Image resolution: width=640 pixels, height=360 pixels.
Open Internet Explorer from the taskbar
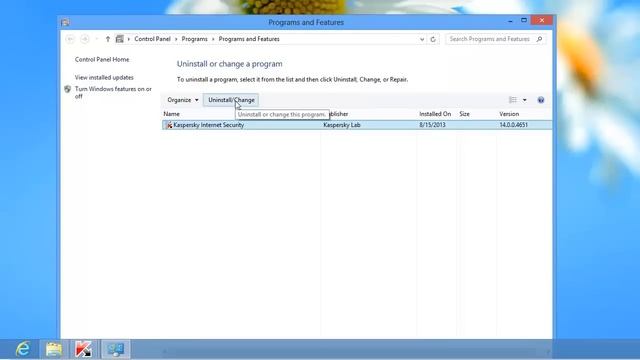(23, 349)
